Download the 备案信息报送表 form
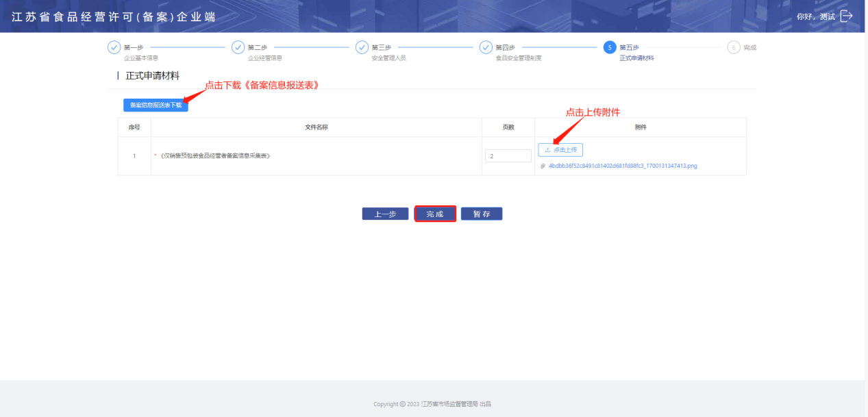 [156, 105]
